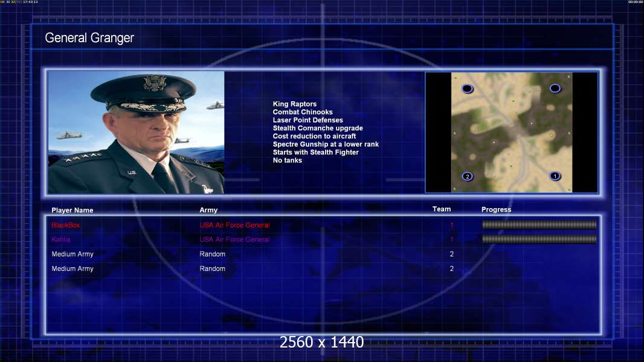Screen dimensions: 644x362
Task: Click BlackBox's "USA Air Force General" army
Action: 234,225
